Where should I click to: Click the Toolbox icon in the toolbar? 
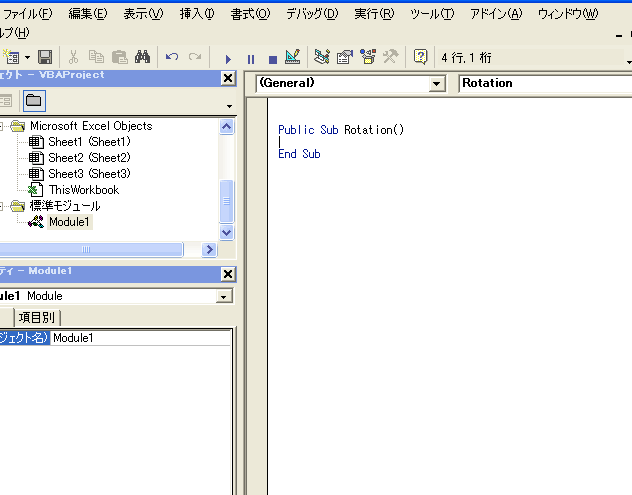coord(390,58)
